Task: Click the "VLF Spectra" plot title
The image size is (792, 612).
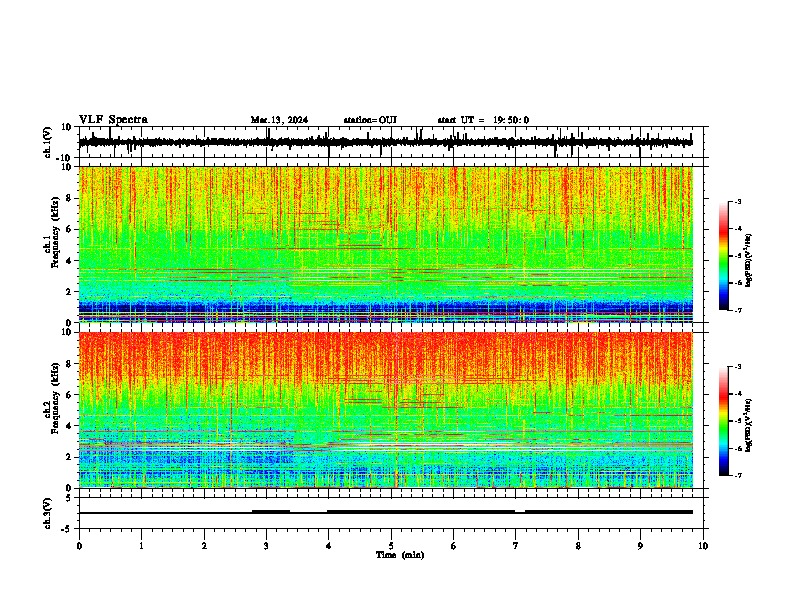Action: click(113, 120)
